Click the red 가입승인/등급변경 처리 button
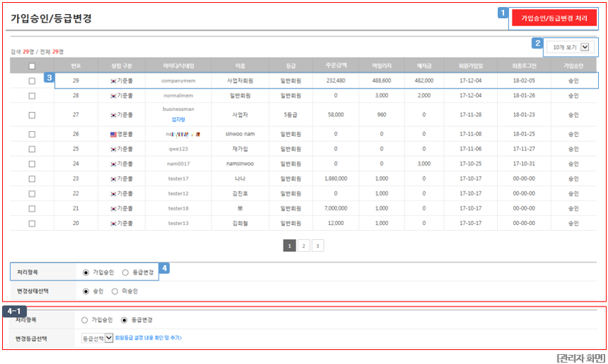 pyautogui.click(x=554, y=18)
